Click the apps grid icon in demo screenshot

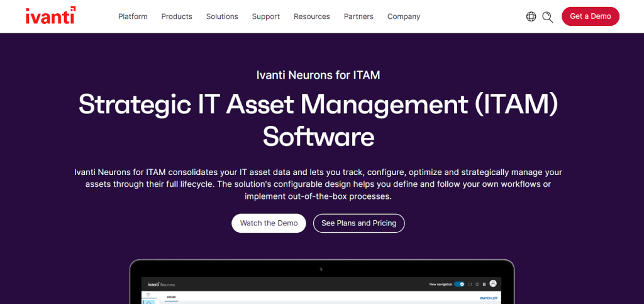click(x=484, y=284)
